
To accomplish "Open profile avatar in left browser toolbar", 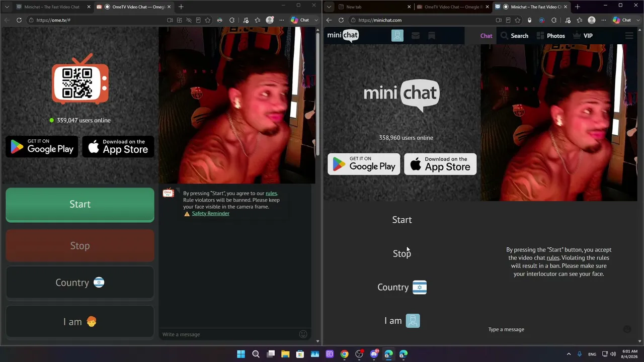I will click(270, 20).
